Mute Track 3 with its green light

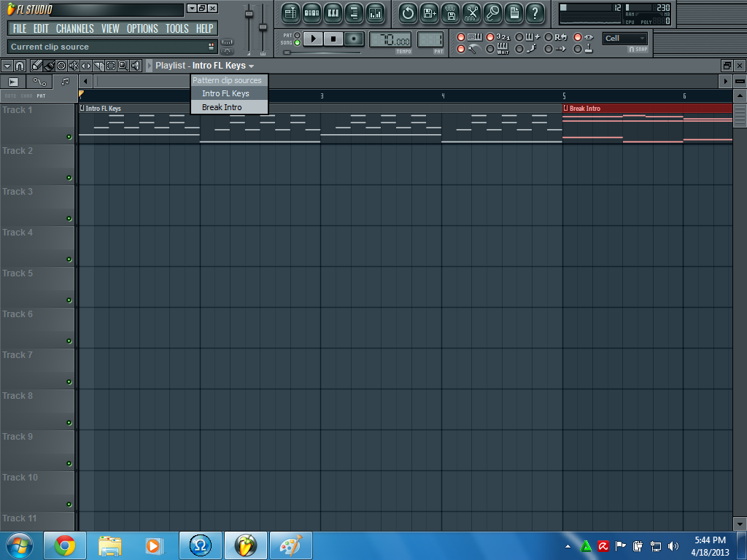(69, 219)
